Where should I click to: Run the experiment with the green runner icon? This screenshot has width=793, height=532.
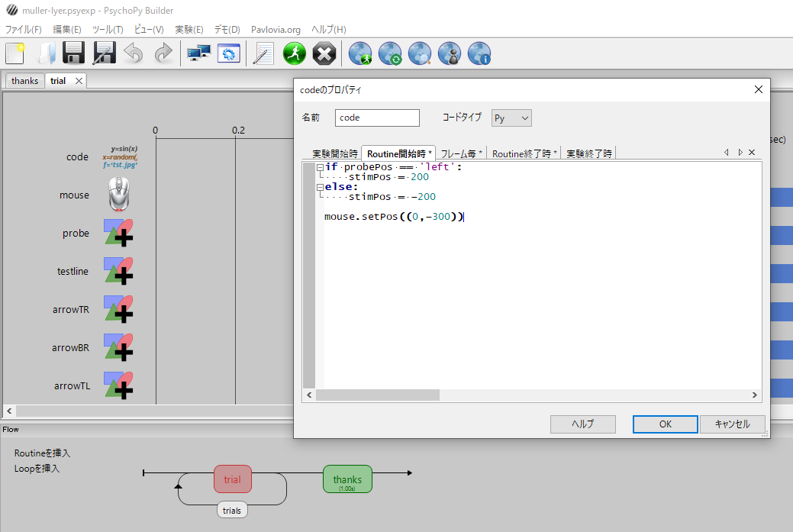tap(295, 53)
